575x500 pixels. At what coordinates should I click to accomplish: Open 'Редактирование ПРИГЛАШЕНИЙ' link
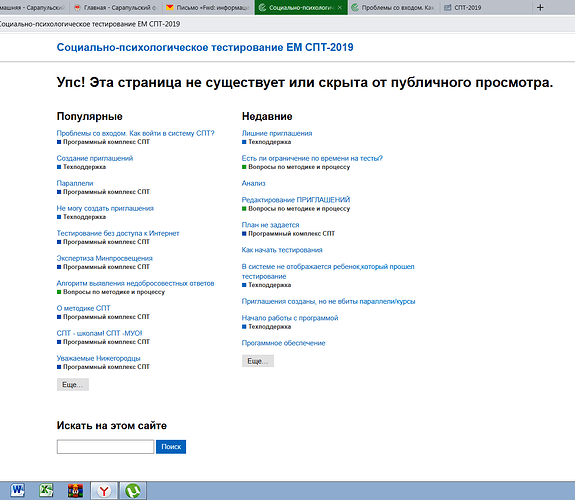[296, 200]
